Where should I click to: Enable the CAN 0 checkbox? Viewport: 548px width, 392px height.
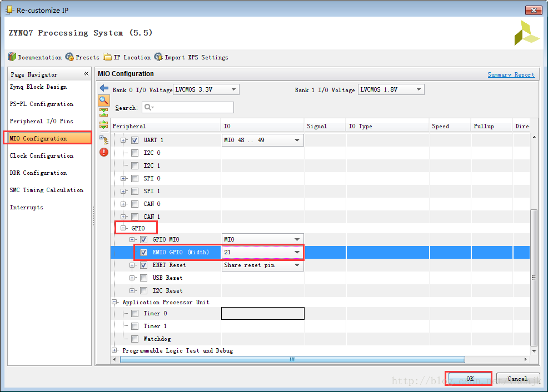pos(134,204)
